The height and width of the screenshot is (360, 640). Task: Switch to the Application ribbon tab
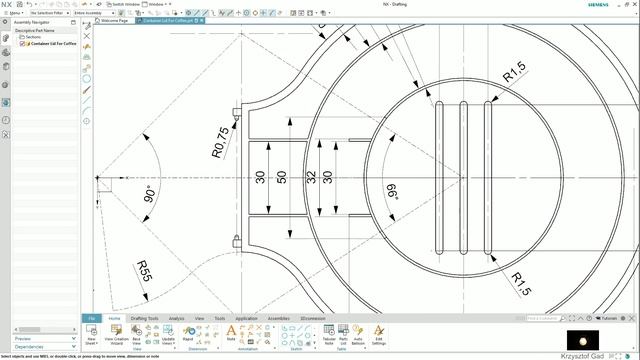[x=246, y=318]
